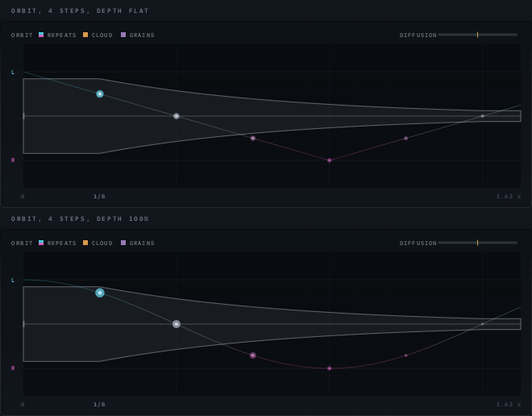Select the white center repeat node in top graph
Screen dimensions: 532x416
pos(177,116)
